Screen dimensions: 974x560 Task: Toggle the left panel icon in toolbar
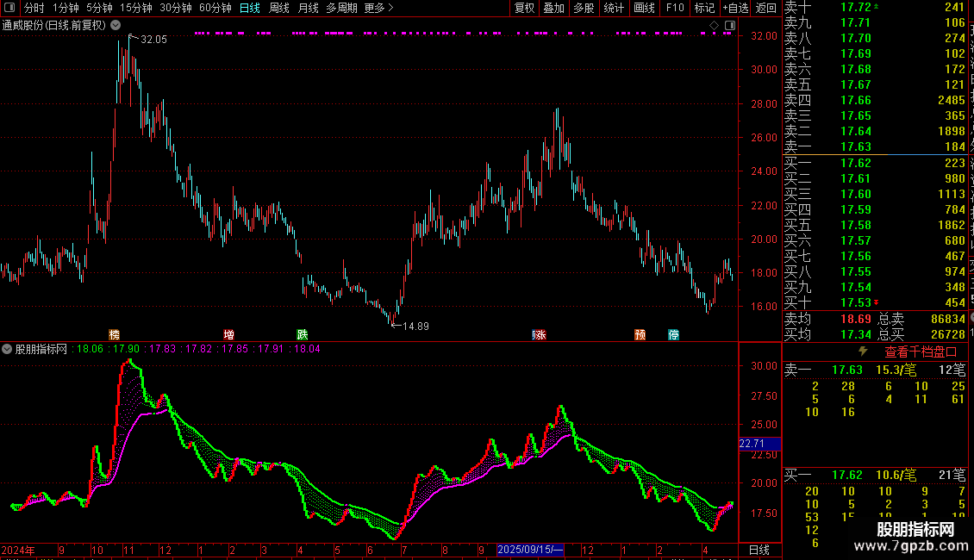9,8
